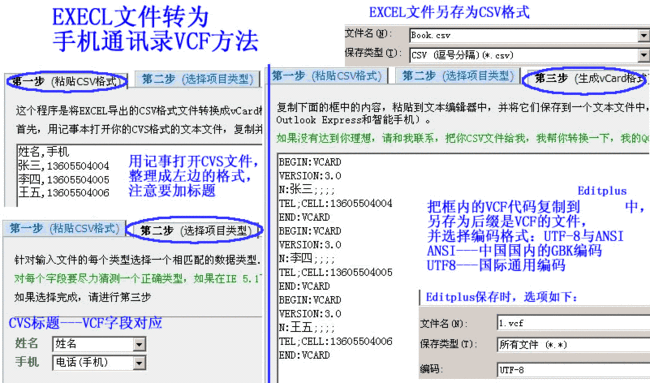
Task: Click the vCard line TEL;CELL:13605504006
Action: pyautogui.click(x=335, y=341)
